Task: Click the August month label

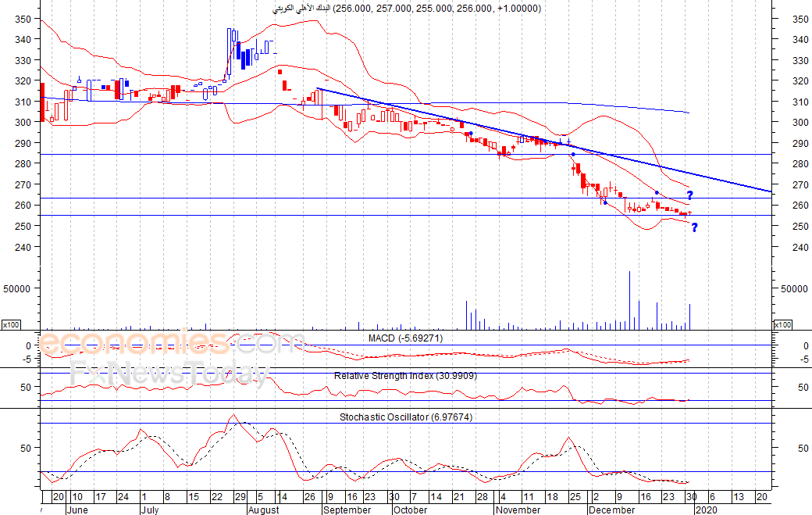Action: coord(263,510)
